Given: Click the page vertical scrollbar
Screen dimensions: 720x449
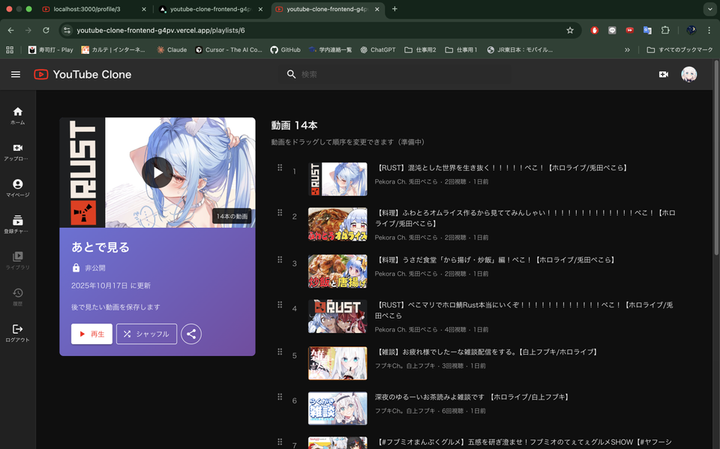Looking at the screenshot, I should 716,158.
